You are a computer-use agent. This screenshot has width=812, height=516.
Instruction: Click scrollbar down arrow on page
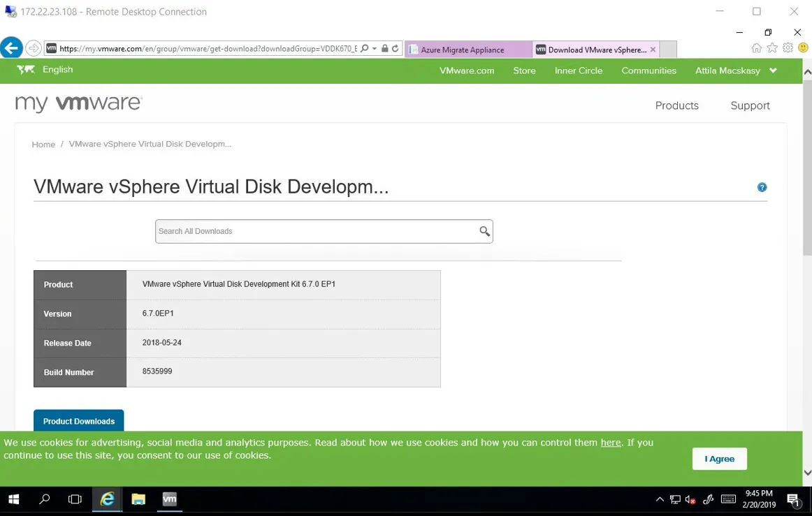807,473
